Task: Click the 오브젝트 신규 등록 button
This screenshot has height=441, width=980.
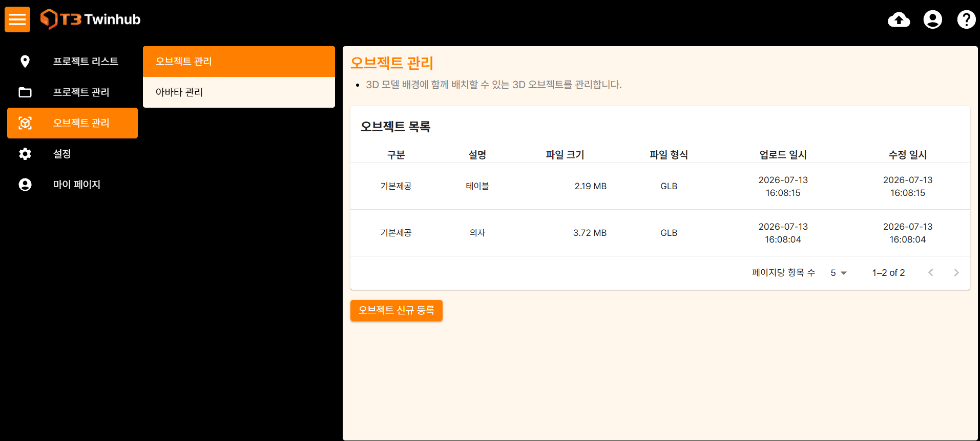Action: click(397, 310)
